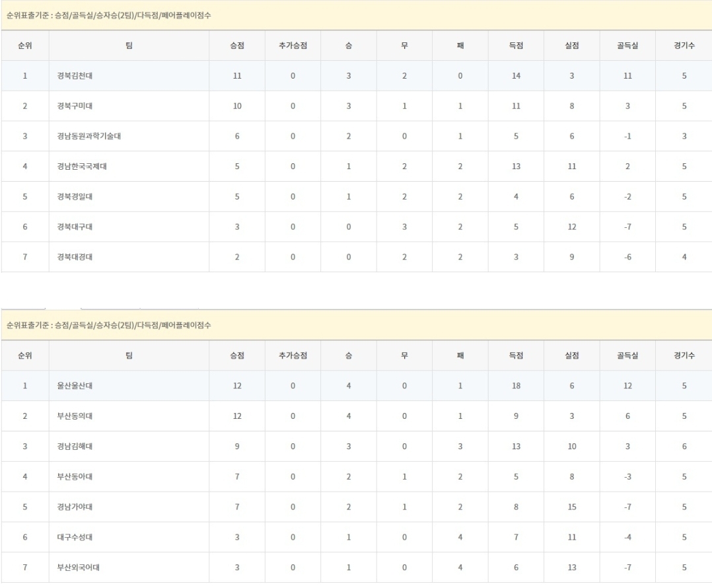Click 골득실 header in upper table

click(627, 46)
